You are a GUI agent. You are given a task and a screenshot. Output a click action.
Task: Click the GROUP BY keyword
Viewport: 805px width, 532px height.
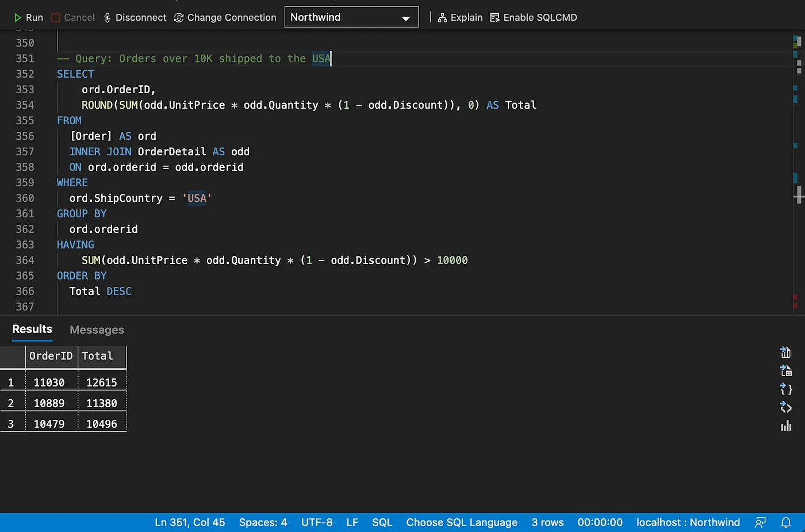[x=82, y=214]
